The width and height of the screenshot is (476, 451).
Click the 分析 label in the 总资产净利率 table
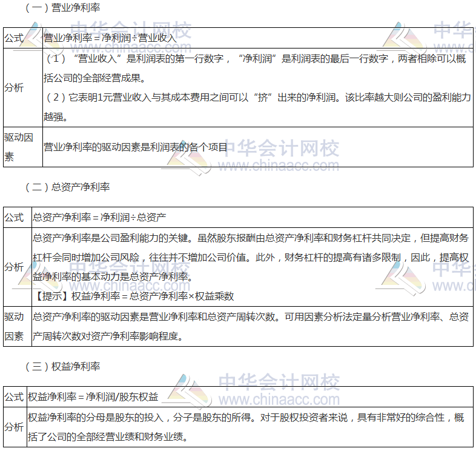click(x=14, y=267)
